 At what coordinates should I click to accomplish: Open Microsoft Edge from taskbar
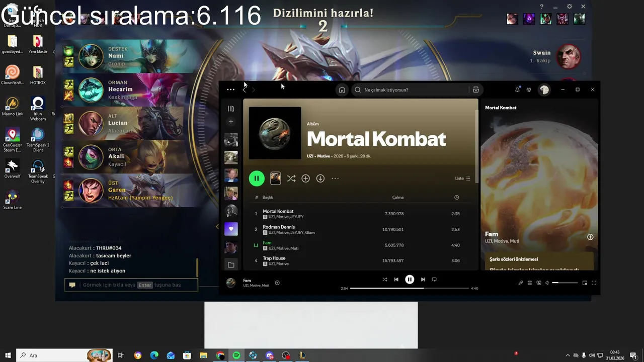coord(154,355)
